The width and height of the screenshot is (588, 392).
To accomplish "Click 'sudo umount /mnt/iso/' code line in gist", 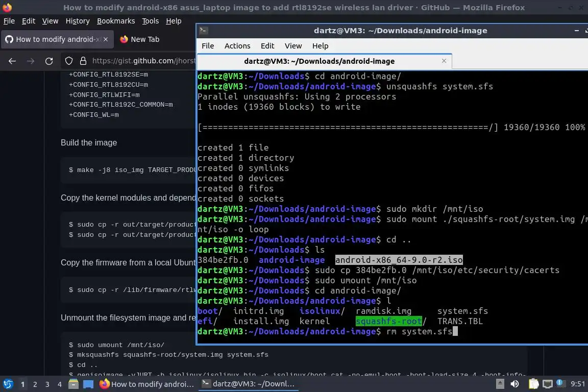I will point(116,345).
